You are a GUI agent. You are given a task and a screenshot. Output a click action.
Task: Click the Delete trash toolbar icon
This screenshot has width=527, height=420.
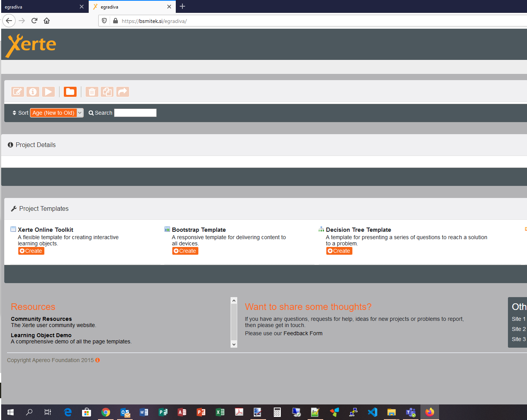[x=92, y=92]
